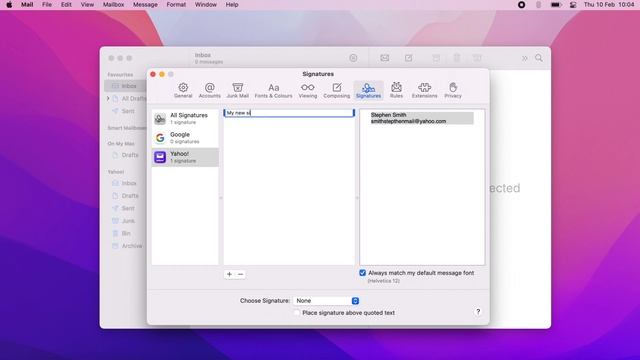This screenshot has height=360, width=640.
Task: Open the Choose Signature dropdown
Action: (x=326, y=301)
